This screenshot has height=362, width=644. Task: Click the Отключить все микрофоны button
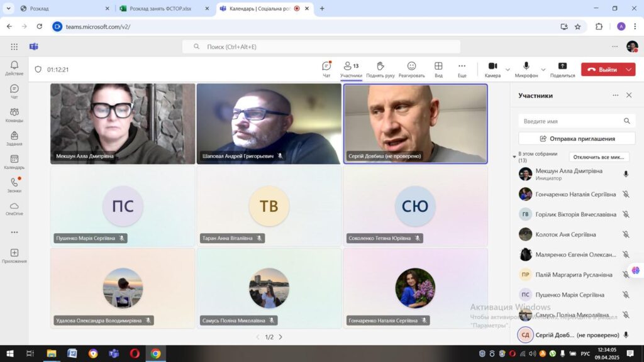[599, 157]
